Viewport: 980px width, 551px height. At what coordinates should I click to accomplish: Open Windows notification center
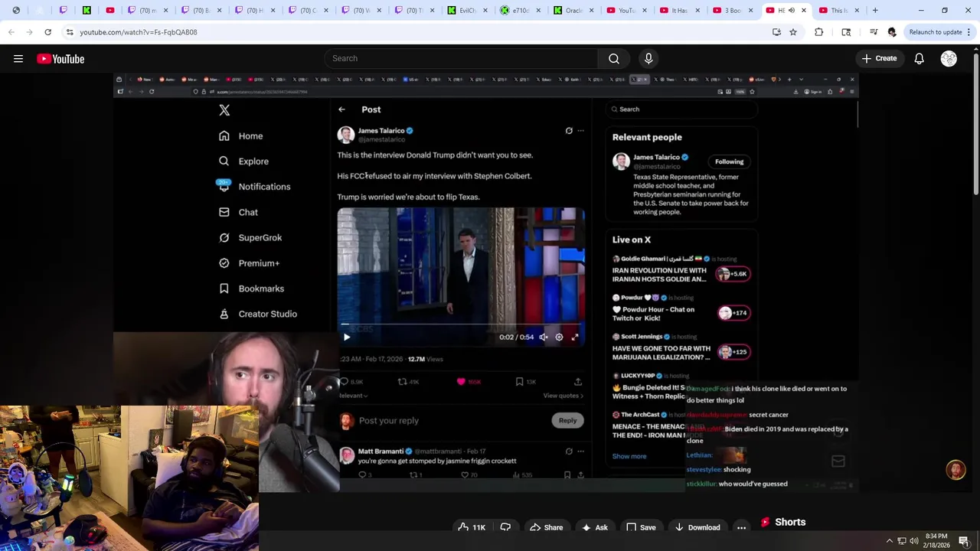point(964,541)
